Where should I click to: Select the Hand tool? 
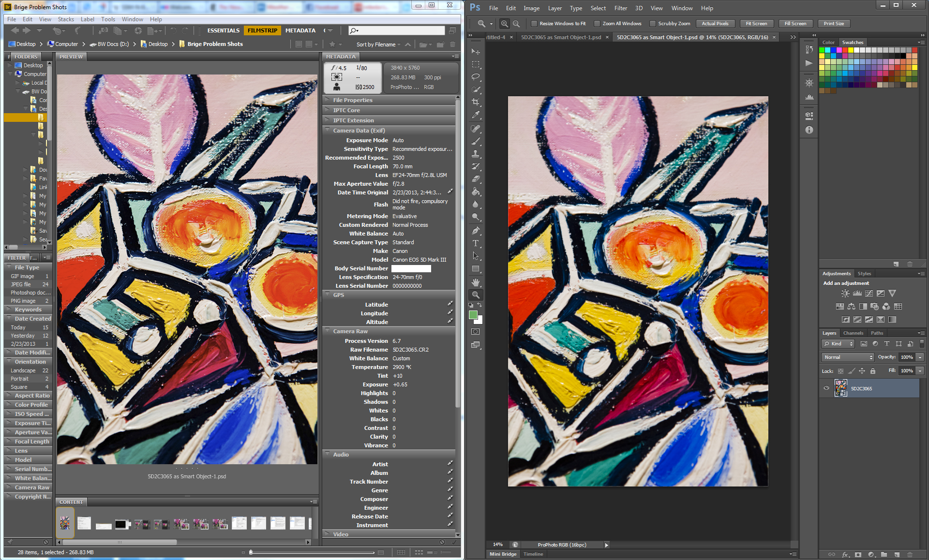point(476,282)
